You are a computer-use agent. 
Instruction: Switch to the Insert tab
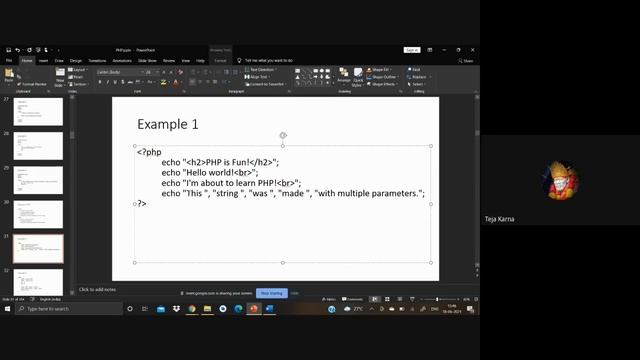click(x=43, y=60)
